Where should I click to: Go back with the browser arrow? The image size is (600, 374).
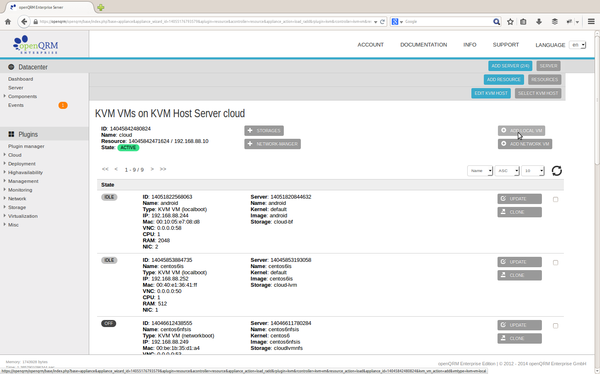pos(24,22)
